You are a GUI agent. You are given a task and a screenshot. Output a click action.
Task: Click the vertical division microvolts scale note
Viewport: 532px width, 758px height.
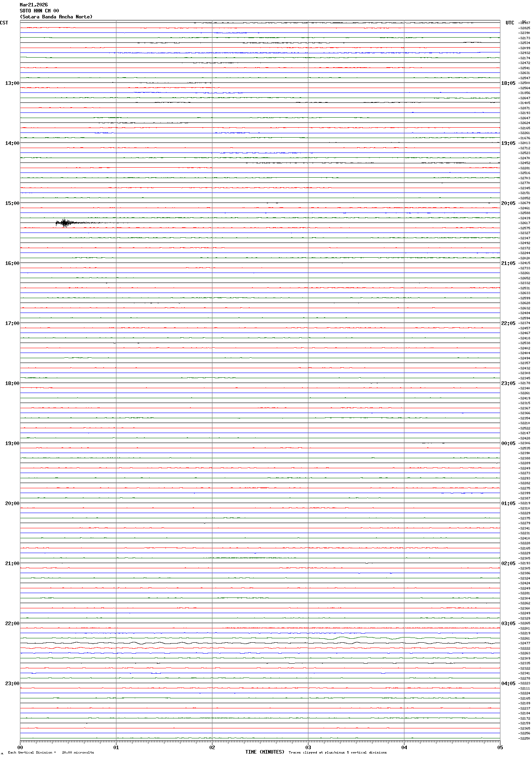[51, 752]
